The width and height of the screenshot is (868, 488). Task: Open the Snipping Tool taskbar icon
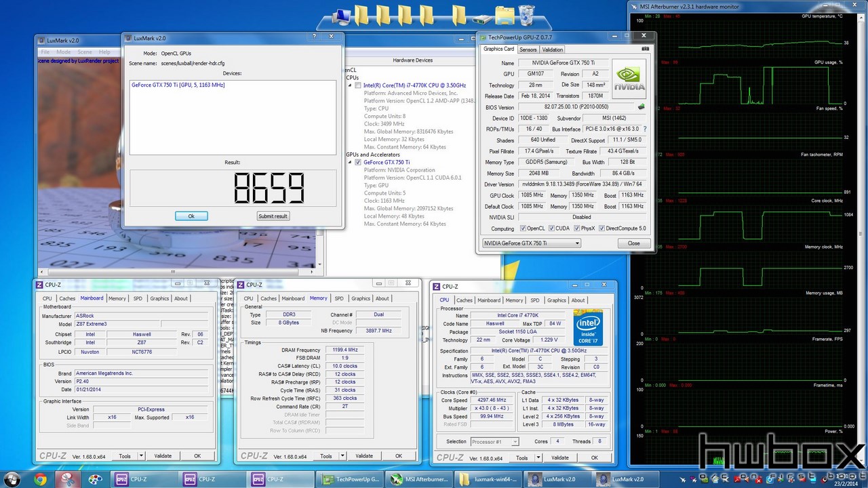tap(68, 479)
